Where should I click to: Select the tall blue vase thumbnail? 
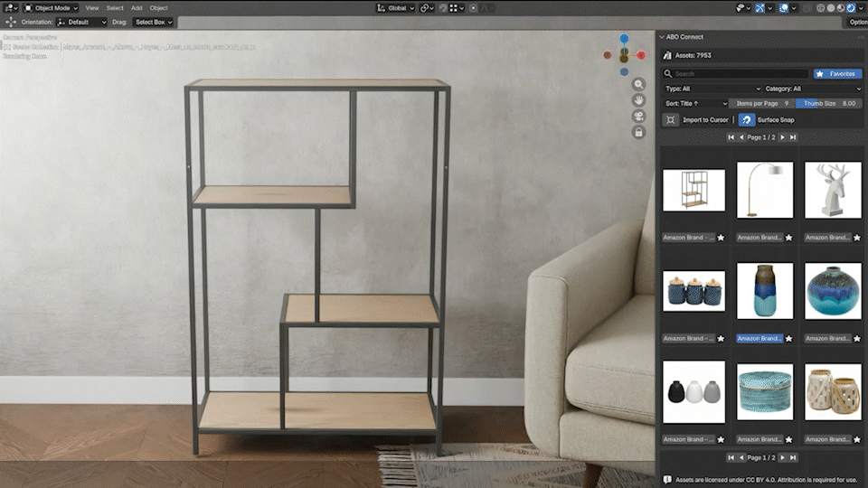[x=765, y=291]
